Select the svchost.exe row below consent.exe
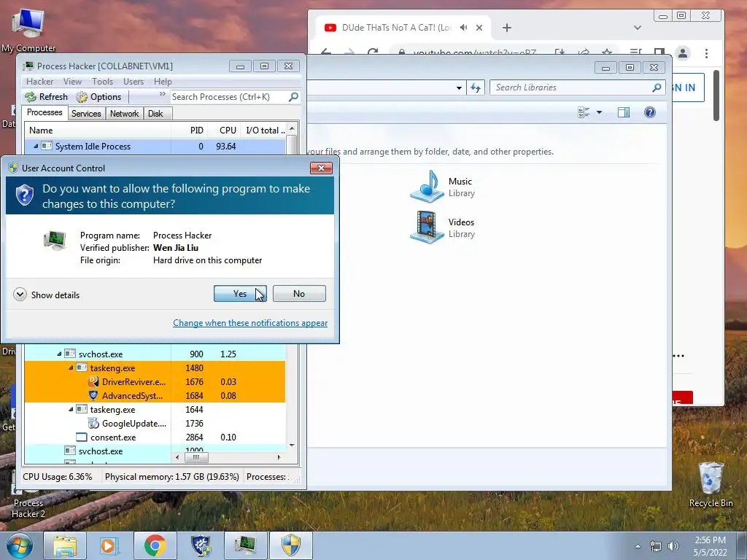 pyautogui.click(x=155, y=451)
